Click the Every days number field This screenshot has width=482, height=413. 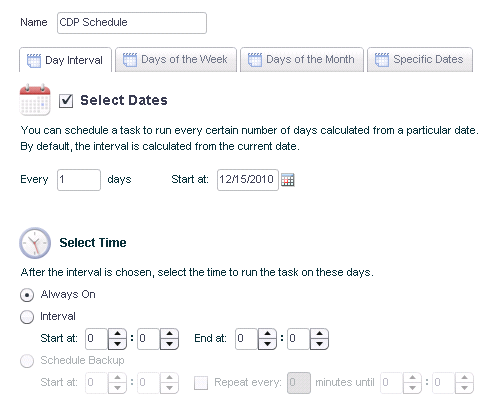tap(79, 180)
